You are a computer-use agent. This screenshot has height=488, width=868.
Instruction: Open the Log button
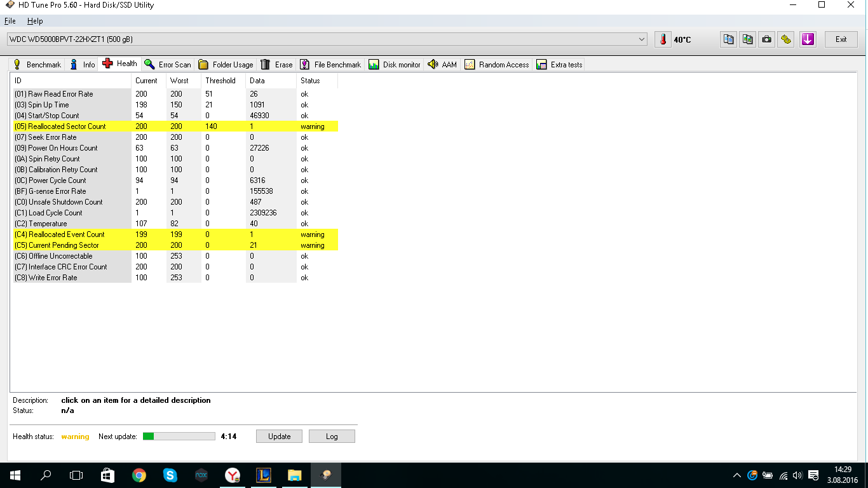coord(332,437)
